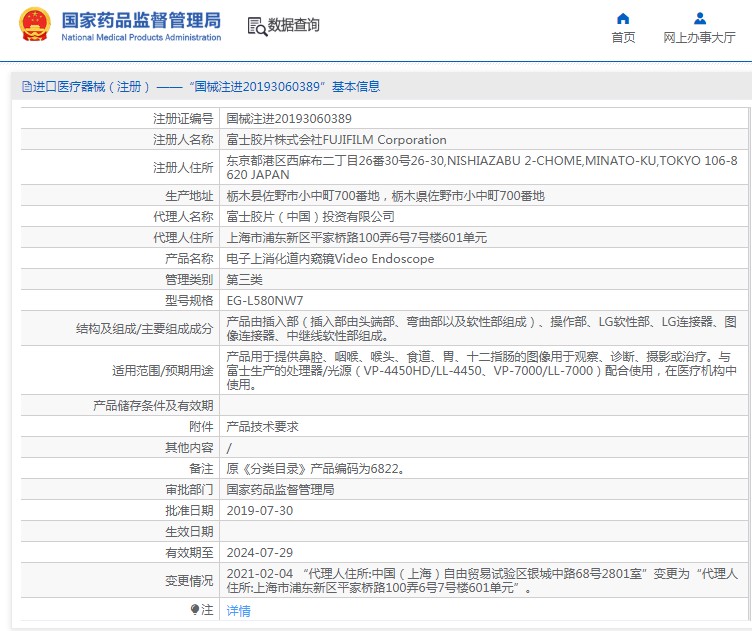Click the 适用范围/预期用途 label

click(163, 370)
